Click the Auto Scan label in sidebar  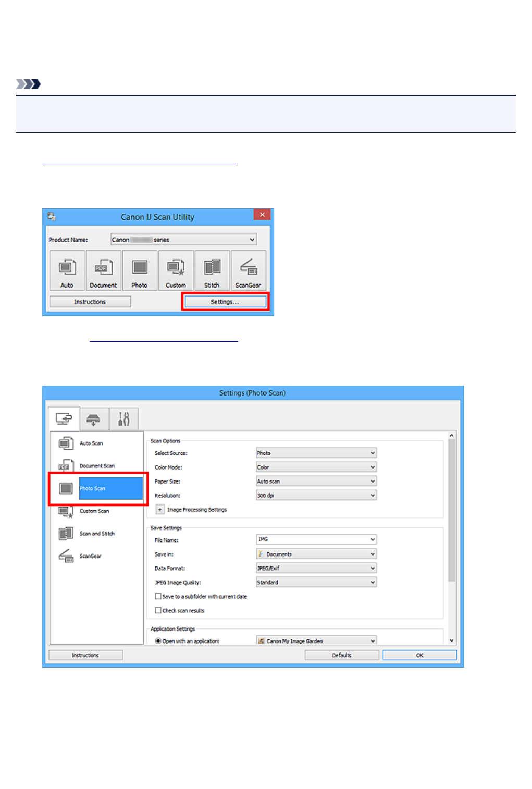click(x=91, y=443)
